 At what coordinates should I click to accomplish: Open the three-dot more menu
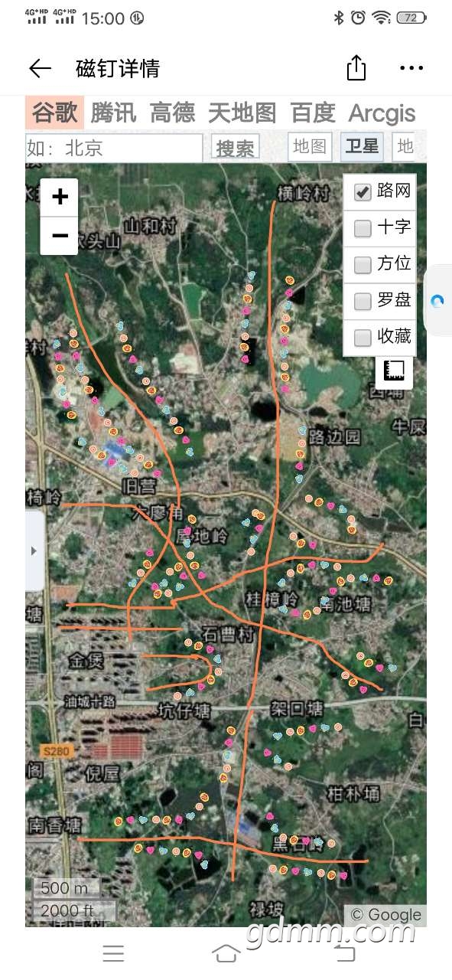pos(411,68)
